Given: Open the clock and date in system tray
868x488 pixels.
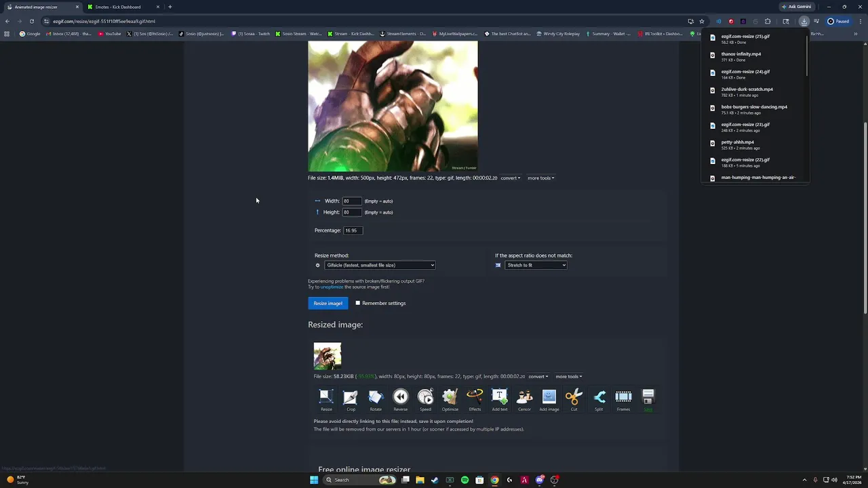Looking at the screenshot, I should (x=853, y=480).
